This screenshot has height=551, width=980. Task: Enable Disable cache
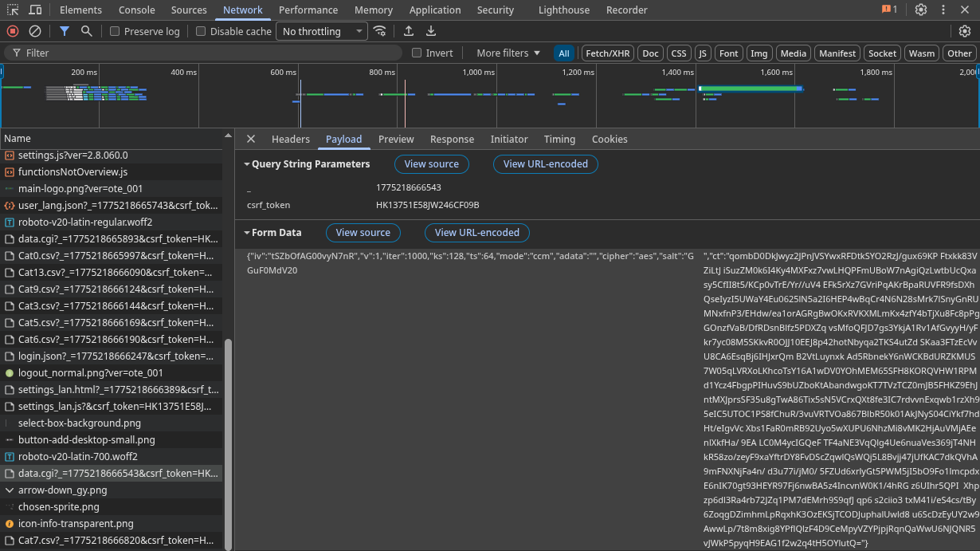[201, 31]
